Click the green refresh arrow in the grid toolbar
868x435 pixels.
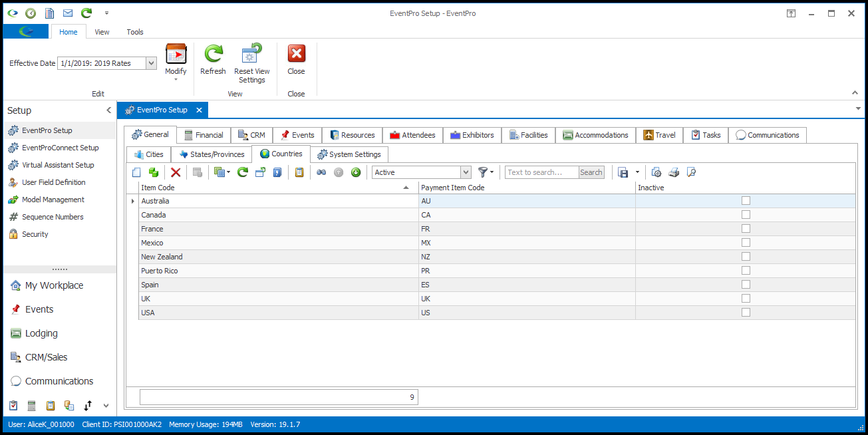click(243, 172)
